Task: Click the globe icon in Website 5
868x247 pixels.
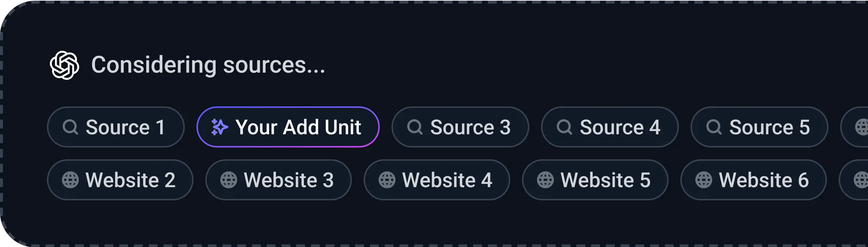Action: coord(545,180)
